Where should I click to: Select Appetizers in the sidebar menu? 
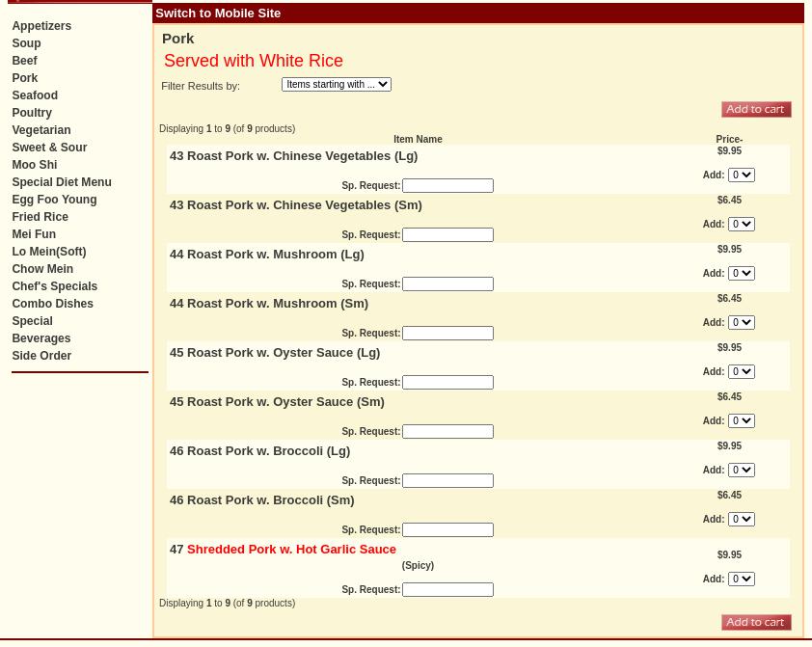click(41, 27)
